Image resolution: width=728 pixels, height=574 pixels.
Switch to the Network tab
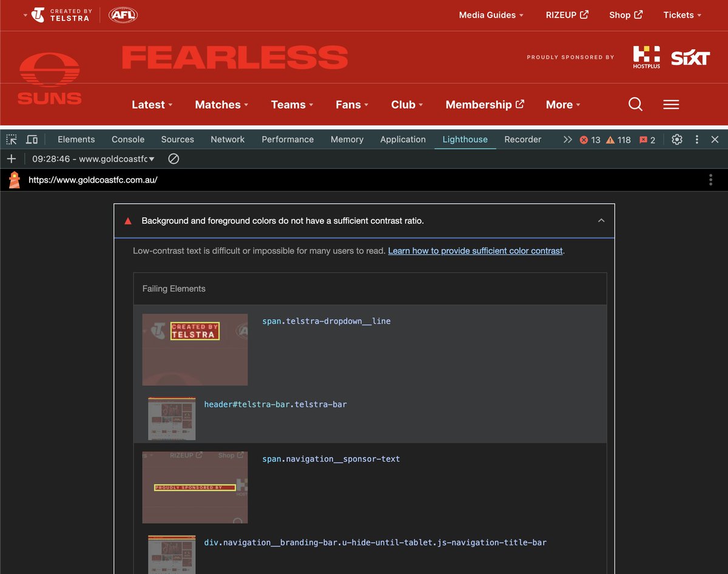coord(227,140)
